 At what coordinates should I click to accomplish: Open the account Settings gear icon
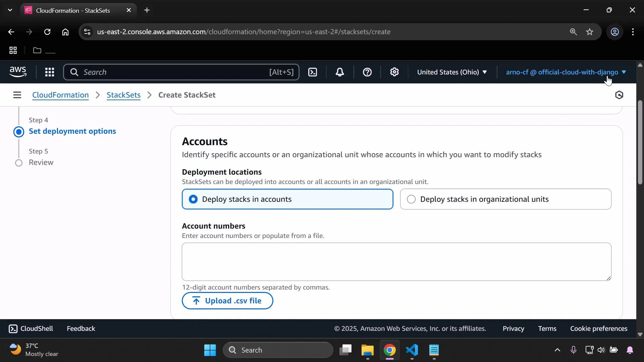[394, 72]
